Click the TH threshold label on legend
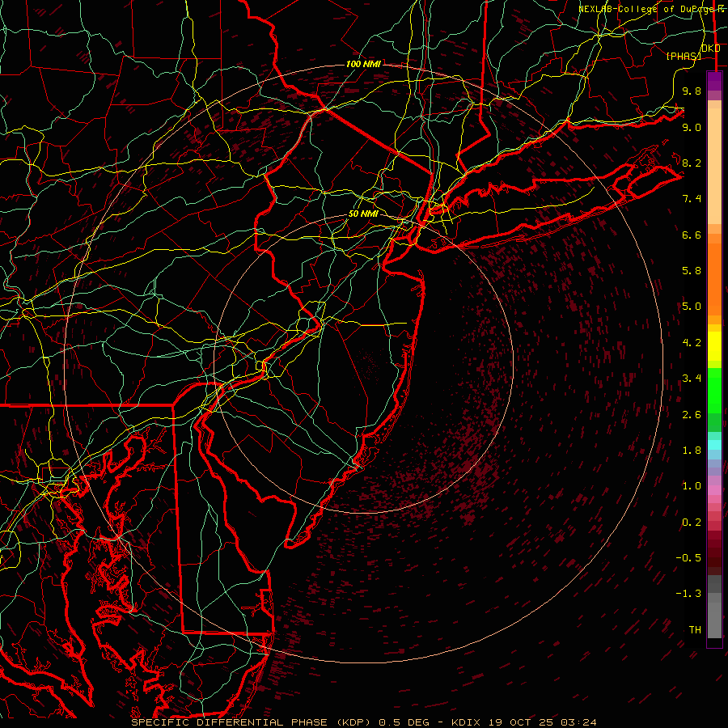The height and width of the screenshot is (728, 728). 695,630
